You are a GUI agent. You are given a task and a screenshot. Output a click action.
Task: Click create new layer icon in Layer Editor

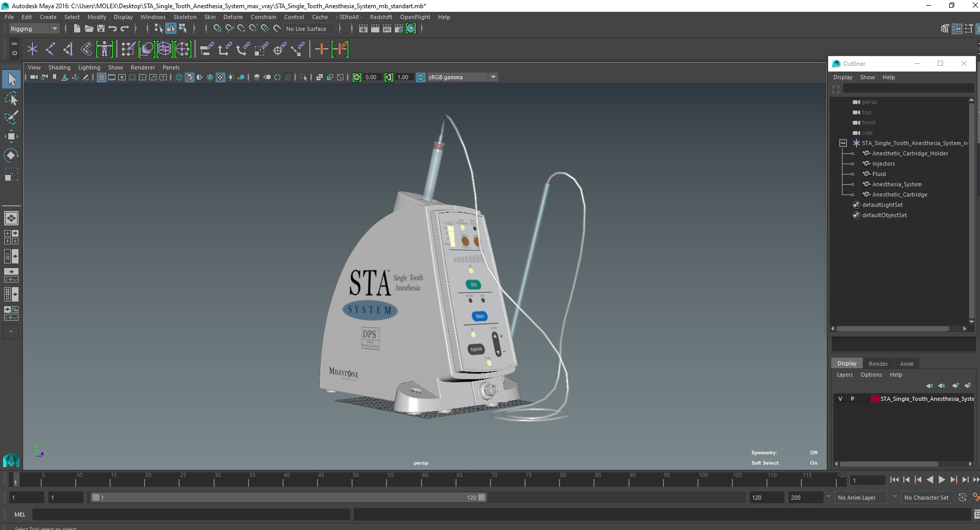pos(956,385)
